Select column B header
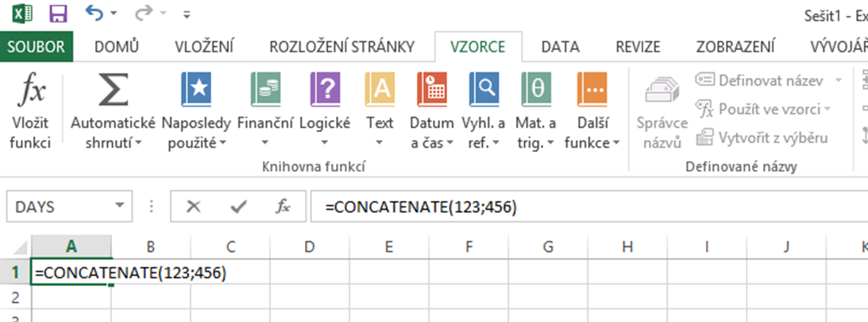Screen dimensions: 868x322 [151, 246]
